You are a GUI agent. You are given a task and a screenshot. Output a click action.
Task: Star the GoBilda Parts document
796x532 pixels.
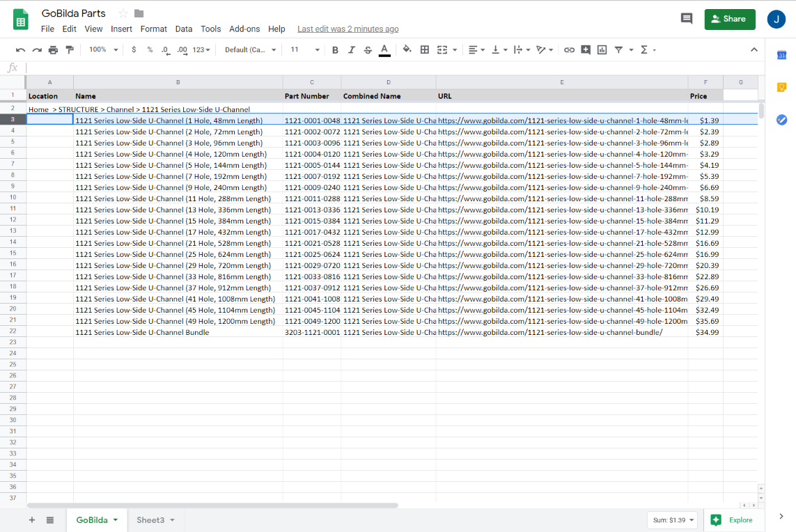tap(123, 13)
